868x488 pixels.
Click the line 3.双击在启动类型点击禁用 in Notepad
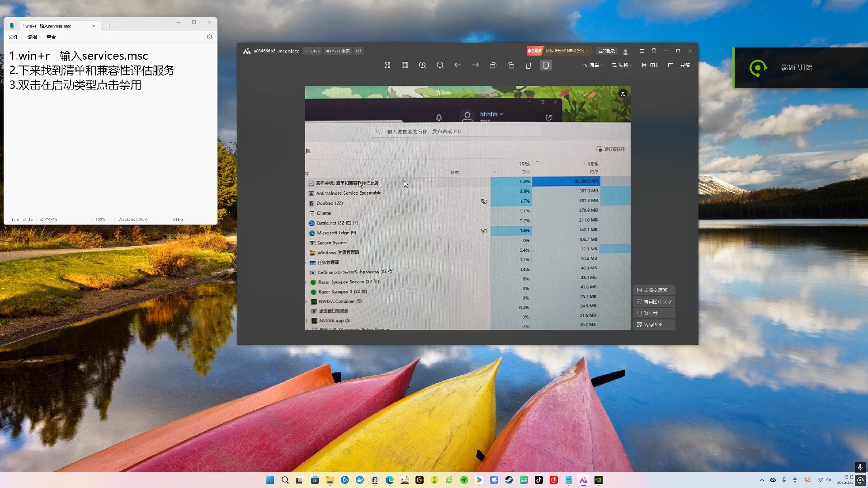[x=75, y=85]
